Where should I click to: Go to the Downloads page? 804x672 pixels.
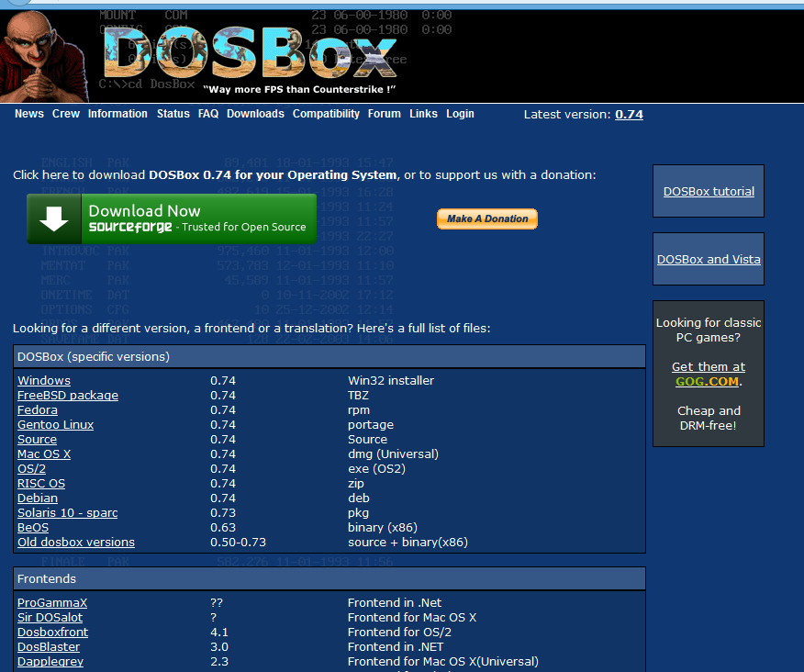(x=255, y=114)
